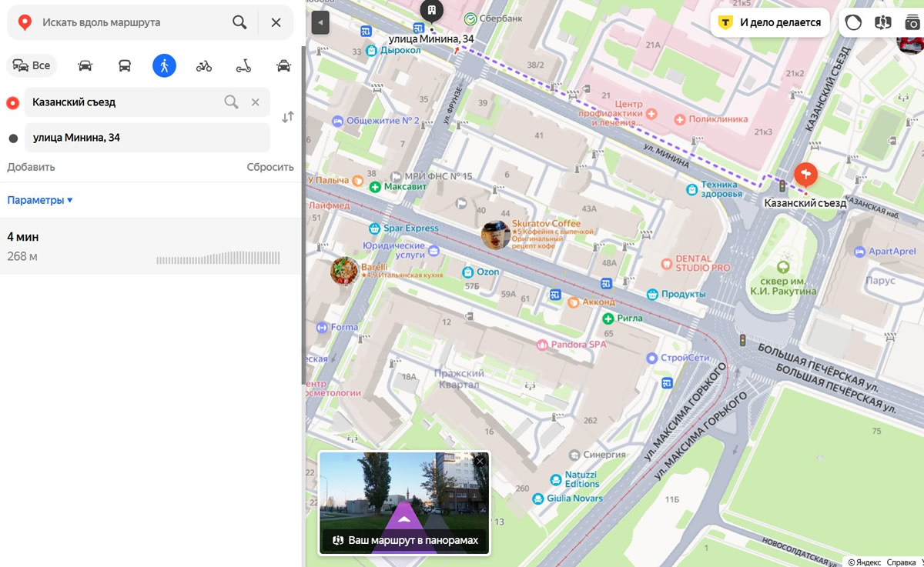The image size is (924, 567).
Task: Swap the start and destination points
Action: [287, 118]
